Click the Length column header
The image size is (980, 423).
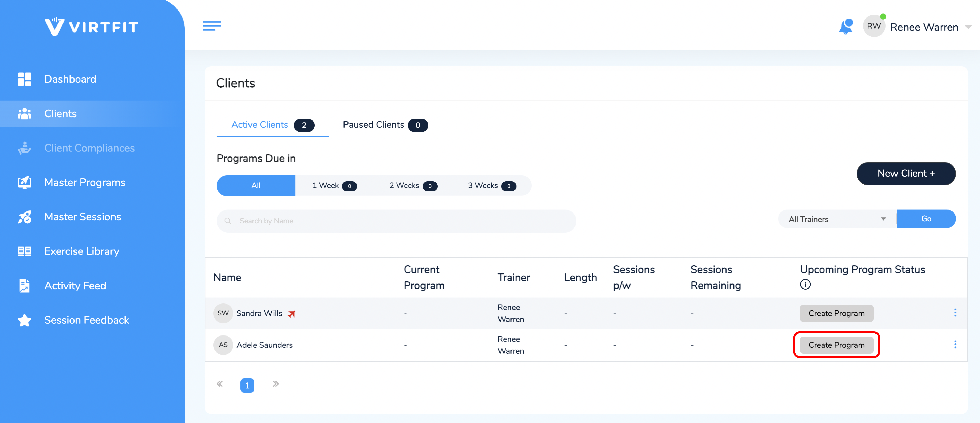[580, 278]
